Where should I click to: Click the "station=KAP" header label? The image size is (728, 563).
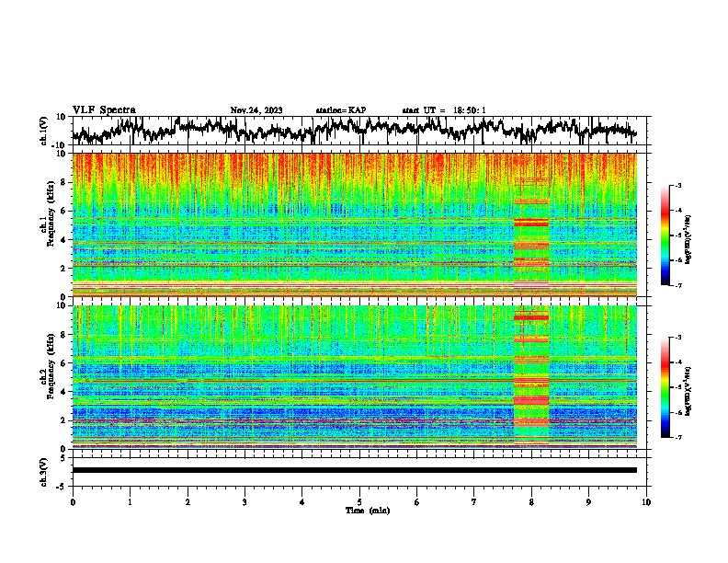pos(341,110)
